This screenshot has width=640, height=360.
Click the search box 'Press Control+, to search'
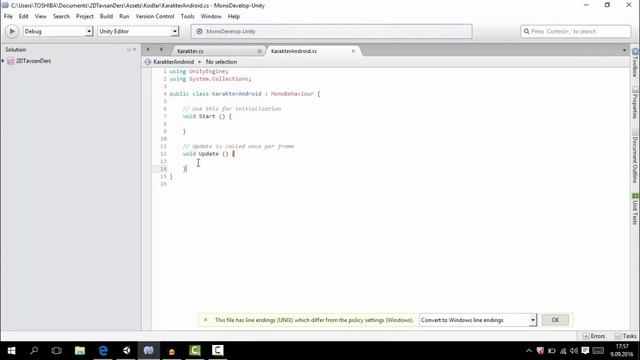coord(576,31)
